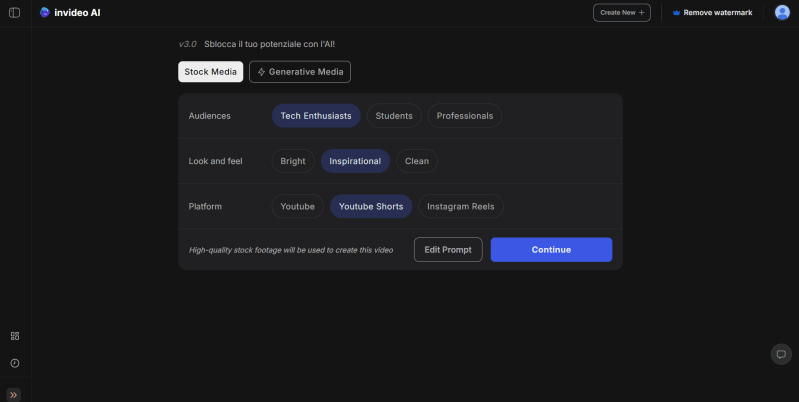This screenshot has height=402, width=799.
Task: Switch to the Stock Media tab
Action: 210,72
